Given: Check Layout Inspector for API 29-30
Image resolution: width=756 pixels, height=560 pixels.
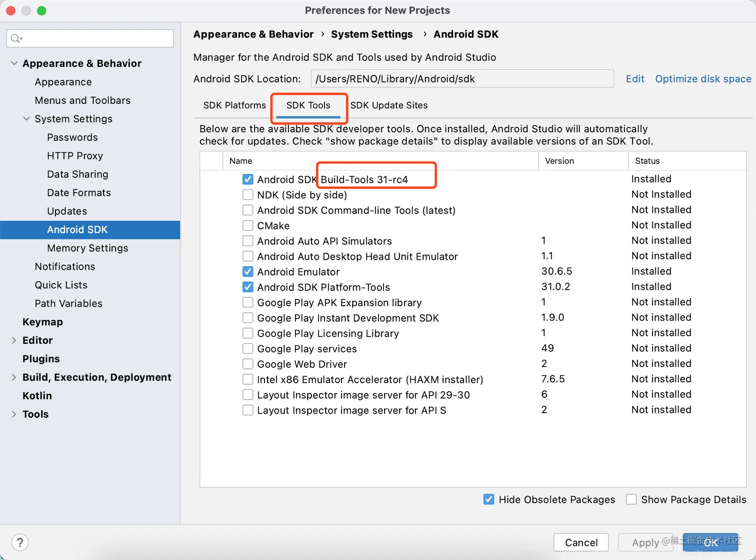Looking at the screenshot, I should pos(247,395).
